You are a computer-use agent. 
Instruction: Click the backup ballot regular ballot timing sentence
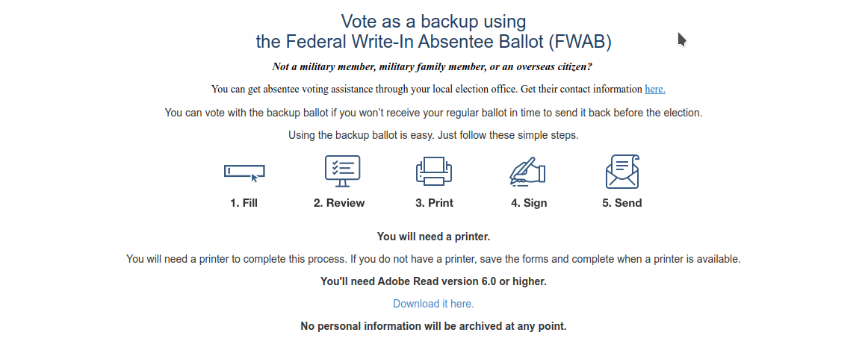coord(433,113)
